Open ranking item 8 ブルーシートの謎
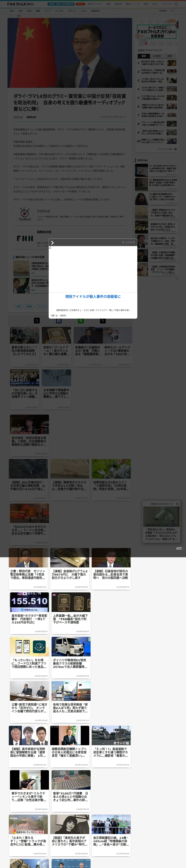The width and height of the screenshot is (186, 868). (x=157, y=124)
